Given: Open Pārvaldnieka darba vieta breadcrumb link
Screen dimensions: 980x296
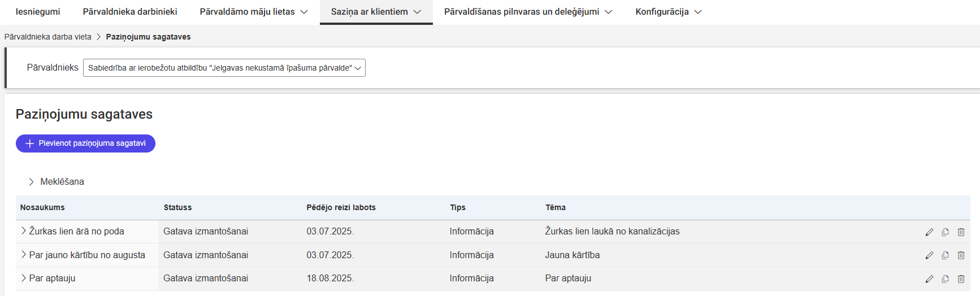Looking at the screenshot, I should point(48,37).
